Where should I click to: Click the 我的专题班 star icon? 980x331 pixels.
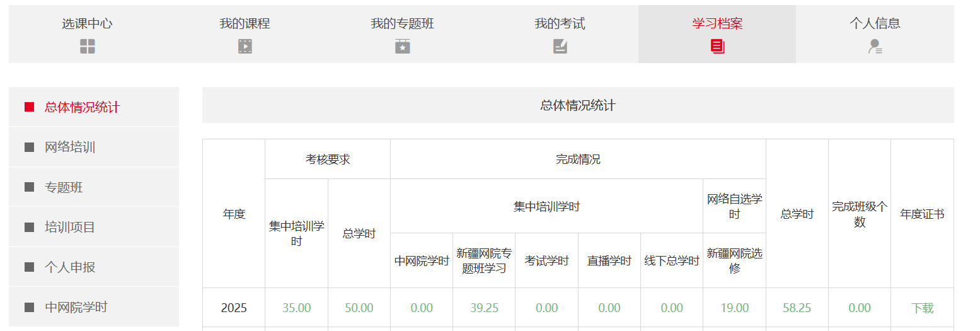403,46
